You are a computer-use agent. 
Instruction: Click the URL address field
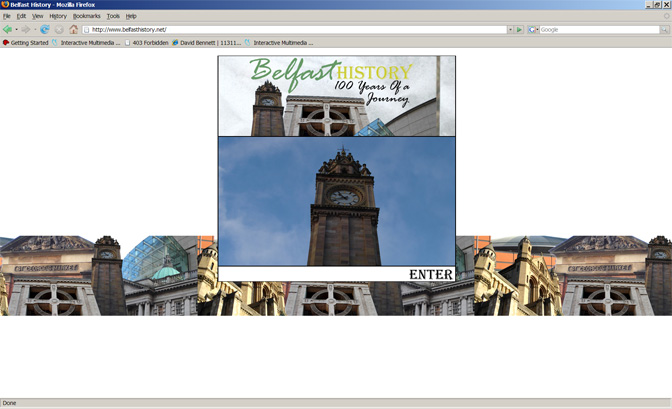tap(290, 29)
